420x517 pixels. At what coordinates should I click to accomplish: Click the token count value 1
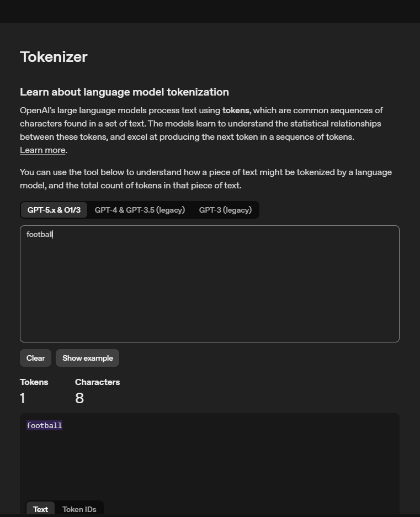coord(23,398)
